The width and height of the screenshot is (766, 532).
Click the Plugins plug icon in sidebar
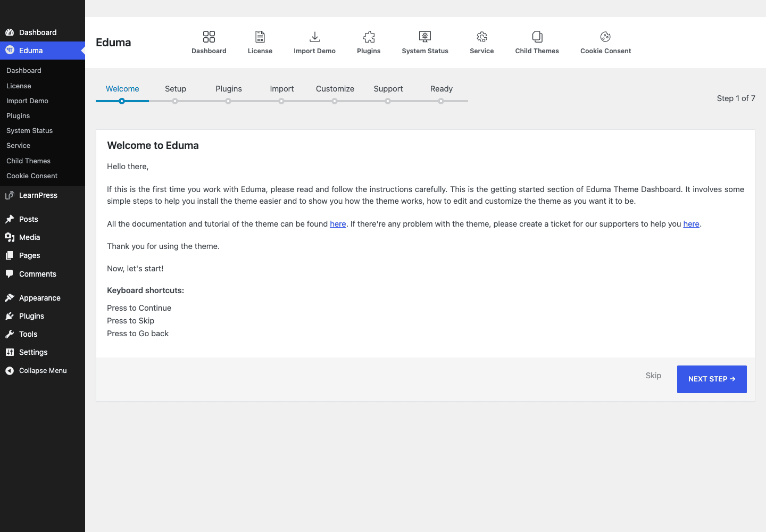tap(10, 316)
